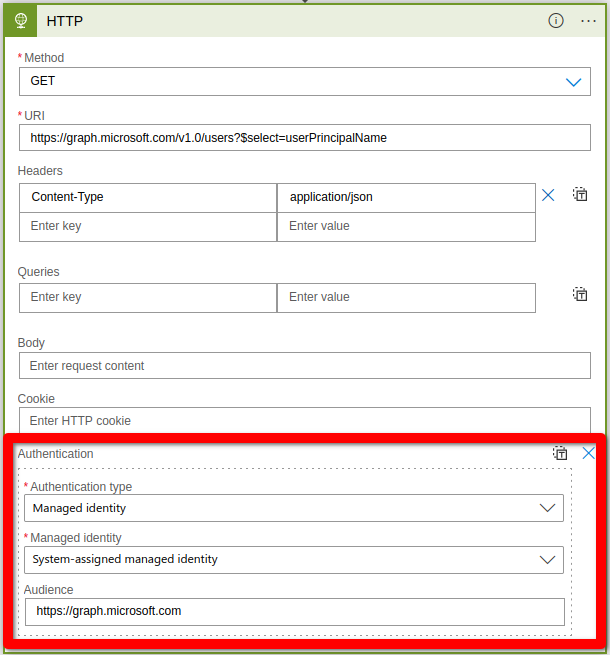Click the Queries Enter value field
Viewport: 610px width, 655px height.
pos(406,298)
